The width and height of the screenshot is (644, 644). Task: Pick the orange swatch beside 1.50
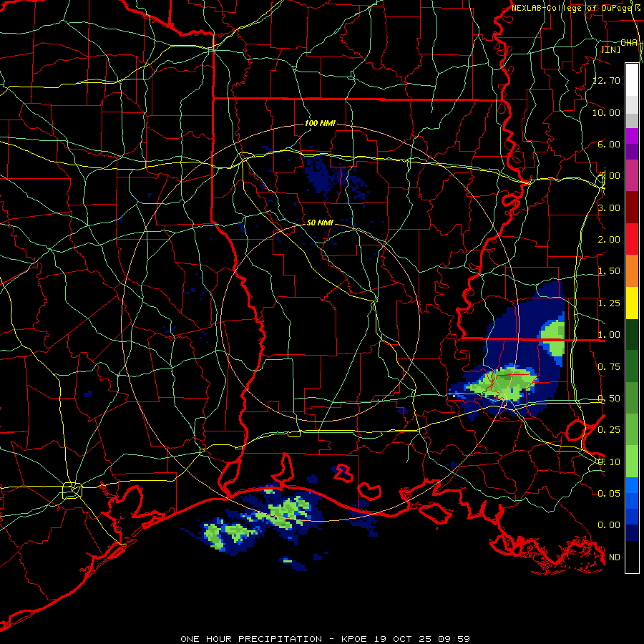pos(632,270)
